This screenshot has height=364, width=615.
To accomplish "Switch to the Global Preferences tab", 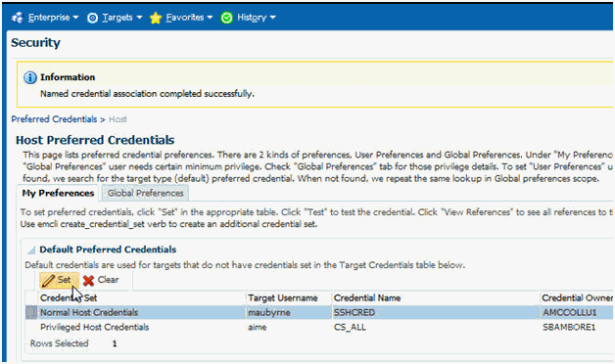I will click(146, 193).
